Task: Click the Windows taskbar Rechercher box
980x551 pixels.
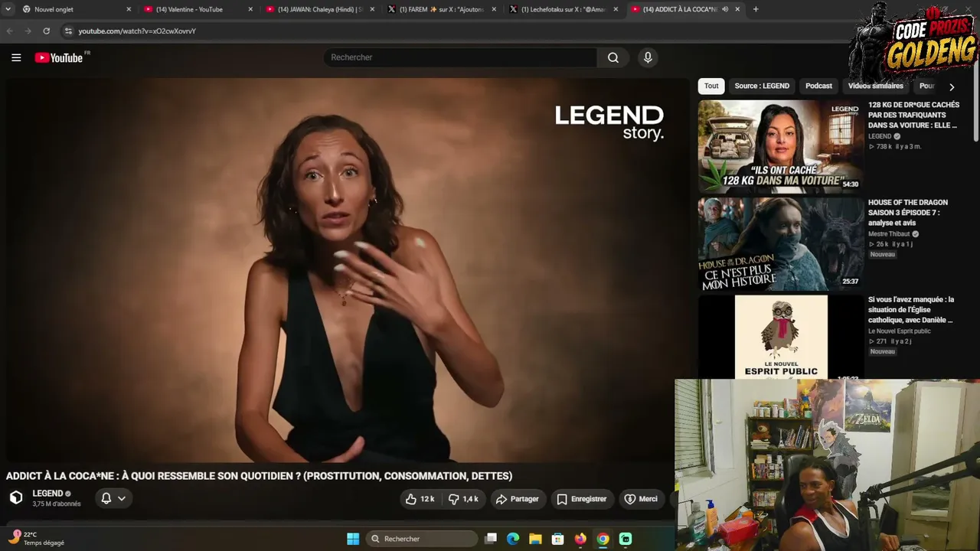Action: [x=422, y=539]
